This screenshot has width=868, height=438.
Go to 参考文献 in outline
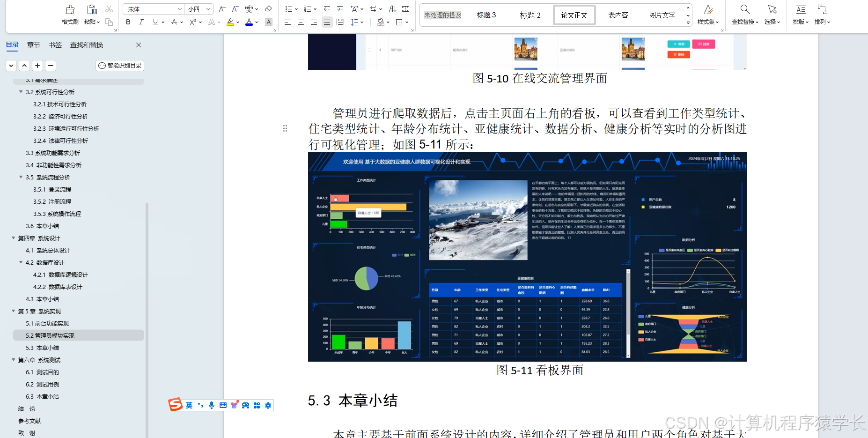(29, 421)
